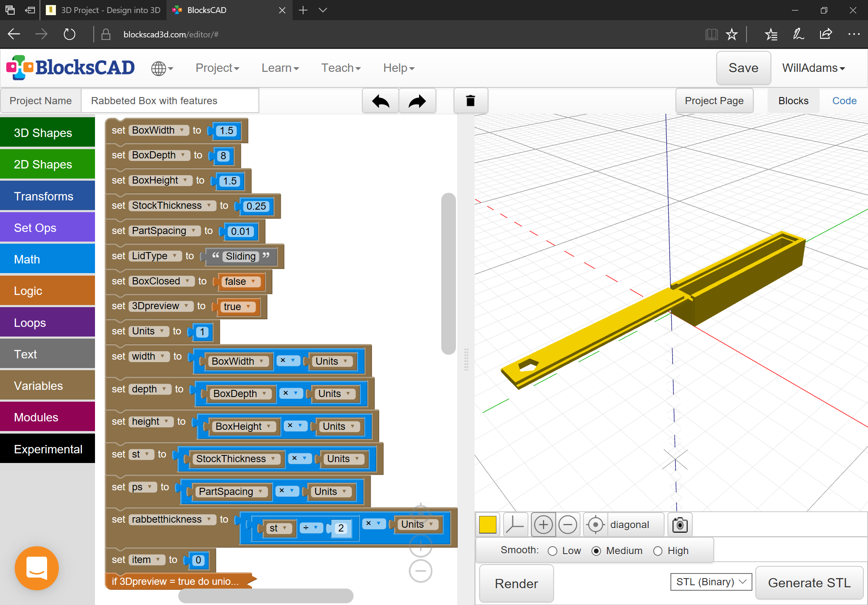
Task: Open the Set Ops block category
Action: 47,228
